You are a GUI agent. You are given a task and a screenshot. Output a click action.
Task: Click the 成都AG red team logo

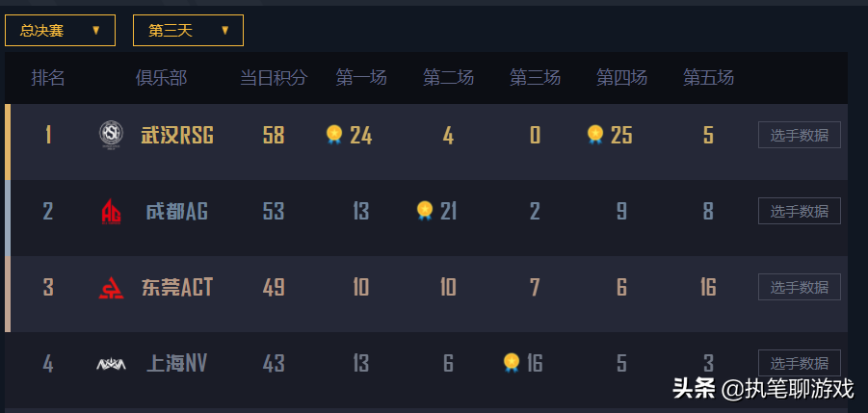[111, 211]
